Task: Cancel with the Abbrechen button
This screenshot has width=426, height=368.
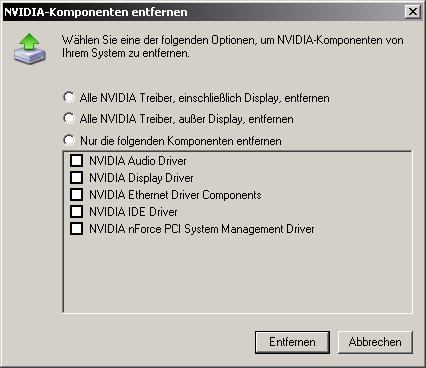Action: coord(375,342)
